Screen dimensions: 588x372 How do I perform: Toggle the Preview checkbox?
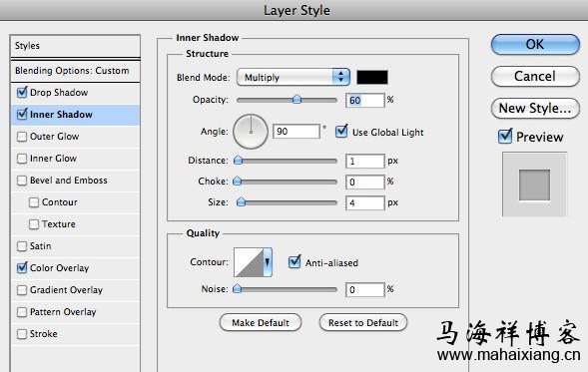pyautogui.click(x=505, y=137)
